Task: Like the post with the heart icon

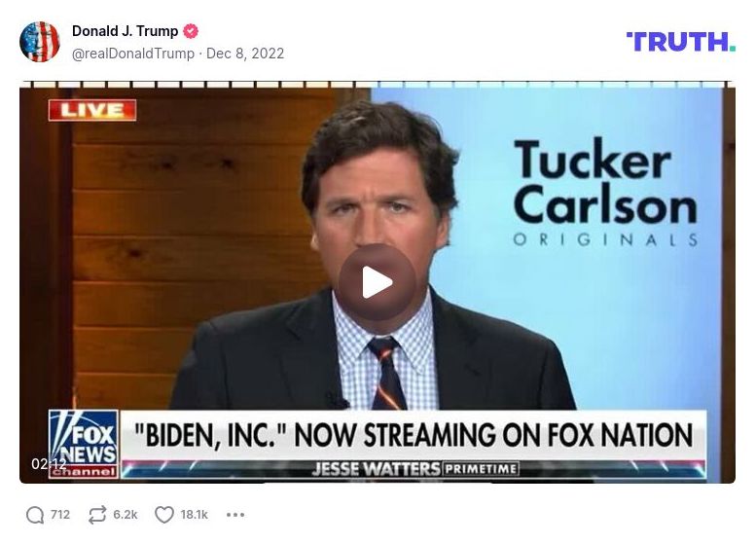Action: click(x=164, y=515)
